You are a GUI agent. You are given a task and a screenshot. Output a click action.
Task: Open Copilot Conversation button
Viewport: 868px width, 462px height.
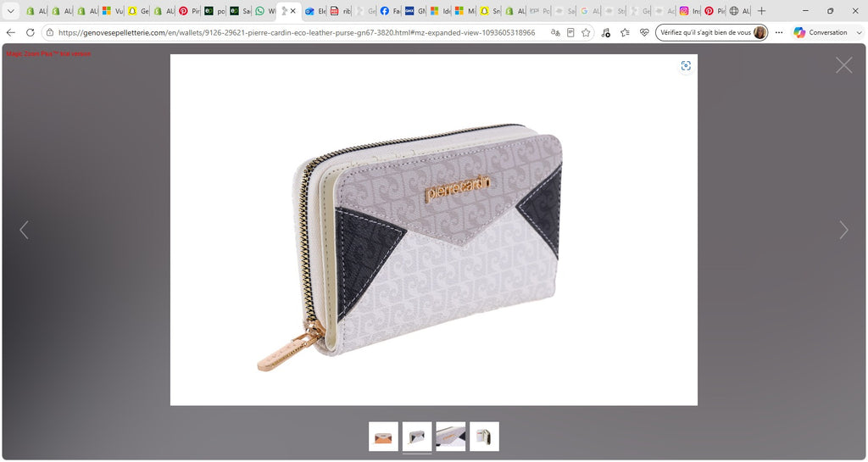820,33
